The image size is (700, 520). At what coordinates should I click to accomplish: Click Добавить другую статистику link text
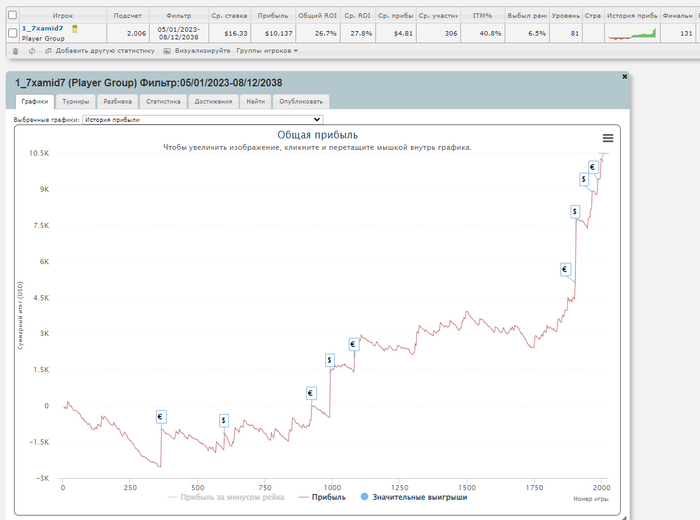point(105,51)
